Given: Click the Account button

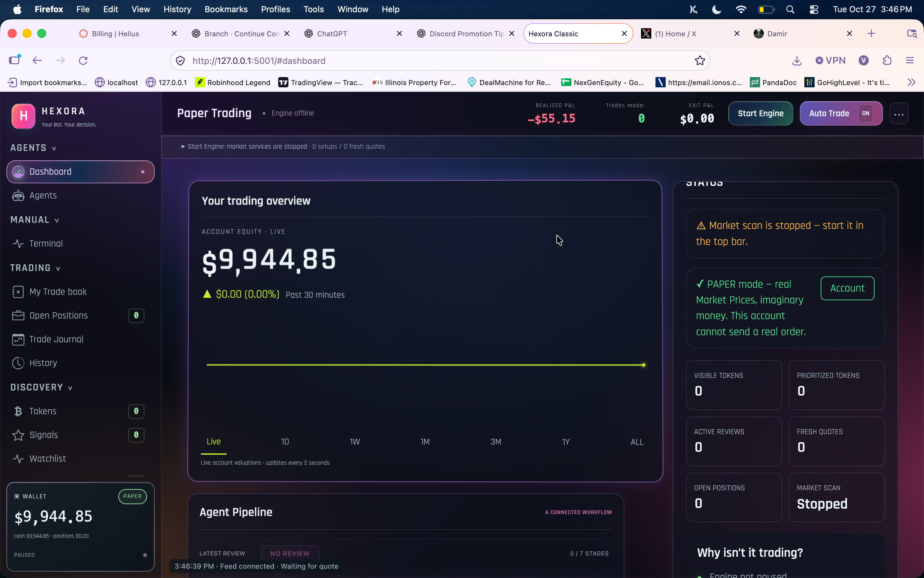Looking at the screenshot, I should 847,288.
